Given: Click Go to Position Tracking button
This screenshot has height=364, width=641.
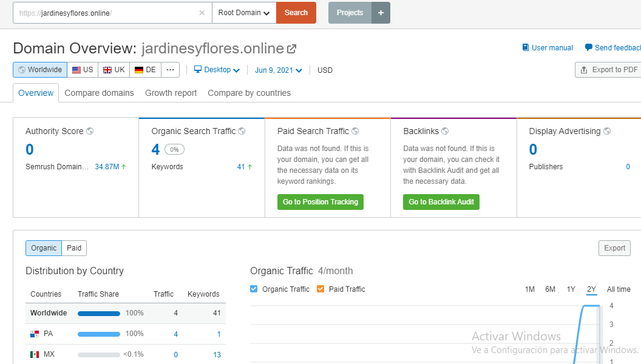Looking at the screenshot, I should point(320,202).
